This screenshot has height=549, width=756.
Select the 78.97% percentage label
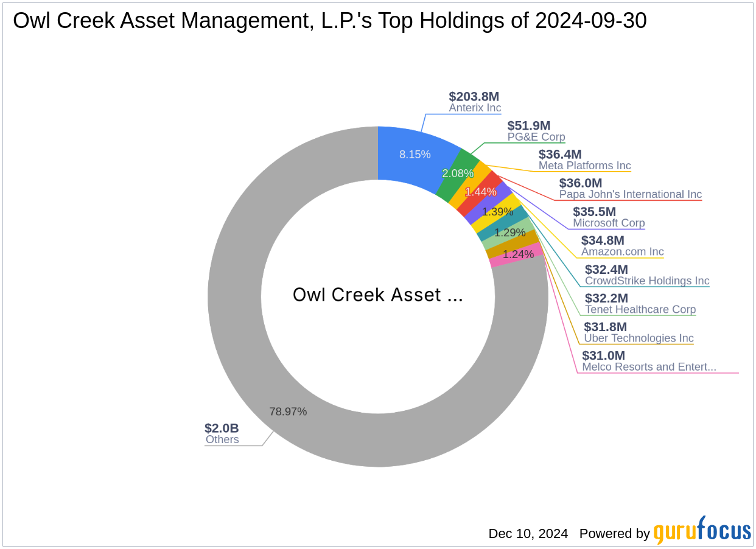click(288, 411)
